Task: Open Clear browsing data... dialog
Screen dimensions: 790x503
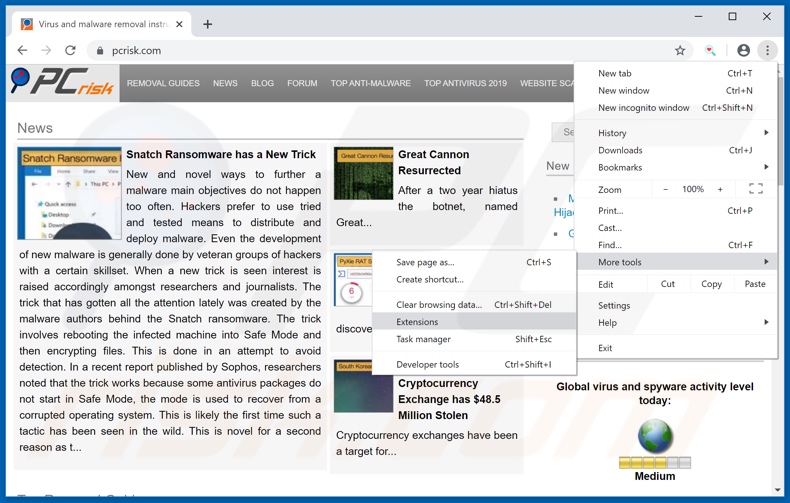Action: 474,304
